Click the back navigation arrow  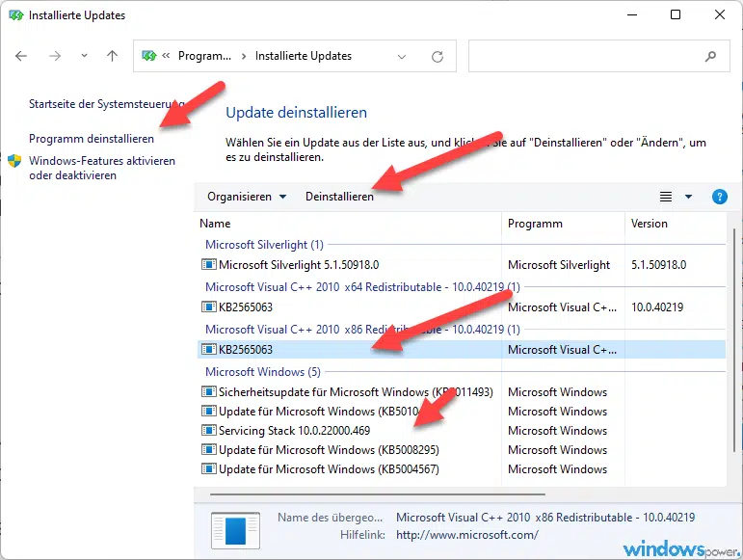[22, 57]
